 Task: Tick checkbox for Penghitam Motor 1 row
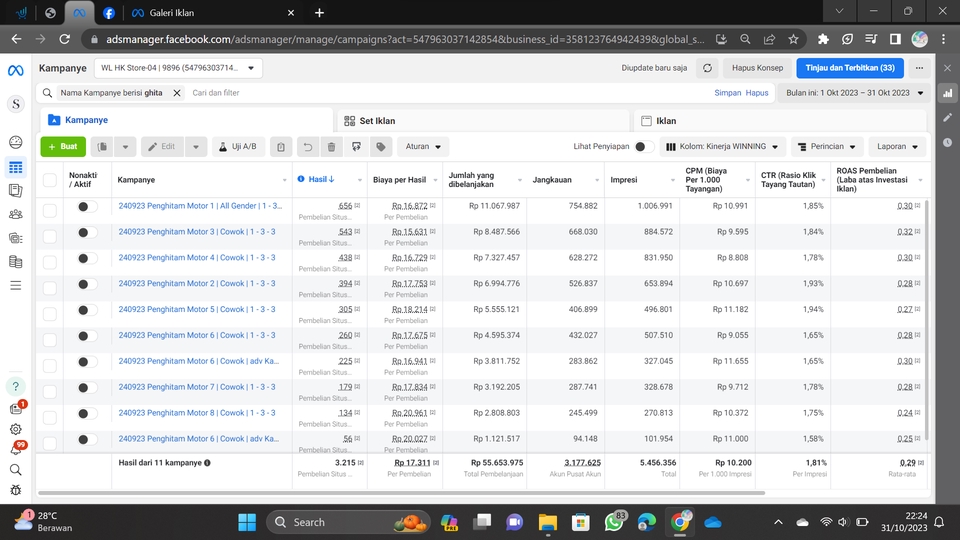pyautogui.click(x=50, y=211)
